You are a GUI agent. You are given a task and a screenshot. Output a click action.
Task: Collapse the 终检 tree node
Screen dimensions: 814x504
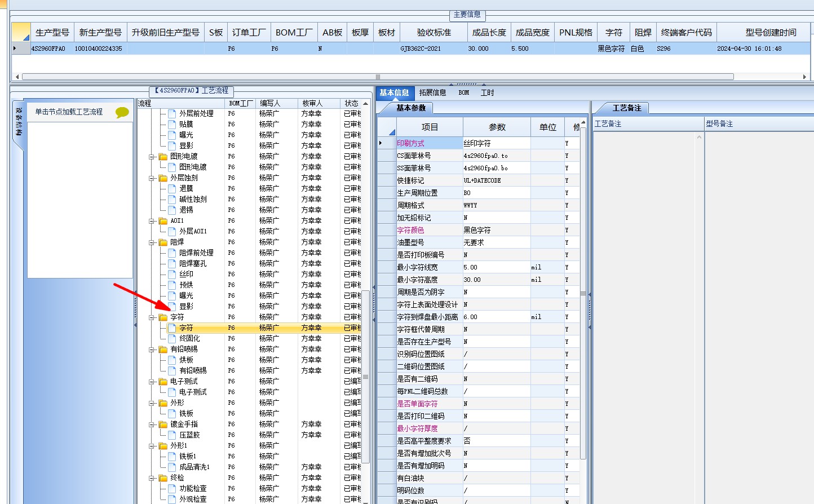tap(152, 478)
